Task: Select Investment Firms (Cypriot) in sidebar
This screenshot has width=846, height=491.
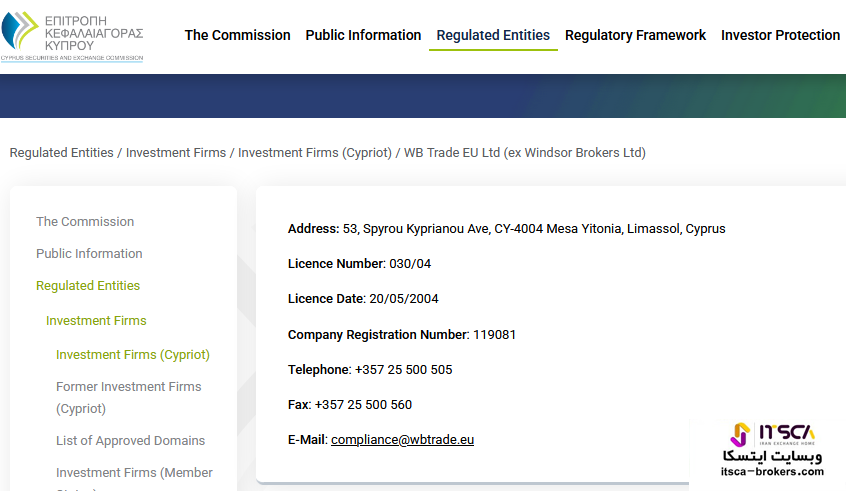Action: point(133,355)
